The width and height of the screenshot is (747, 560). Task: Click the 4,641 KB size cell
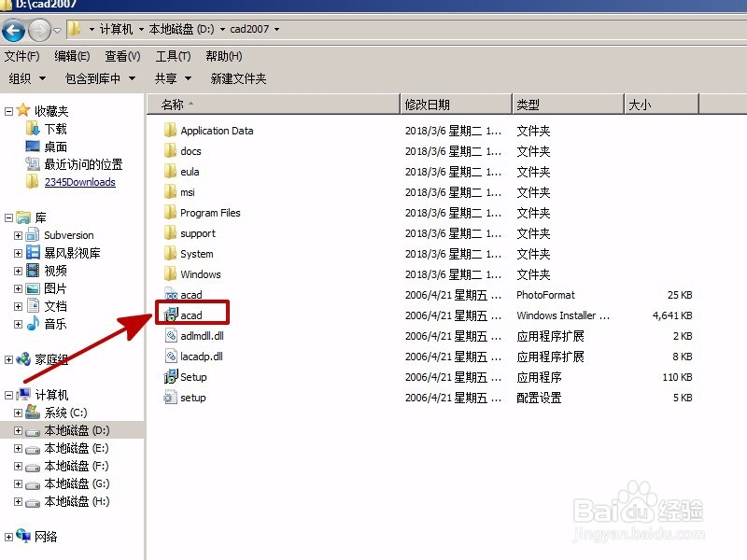click(x=672, y=315)
